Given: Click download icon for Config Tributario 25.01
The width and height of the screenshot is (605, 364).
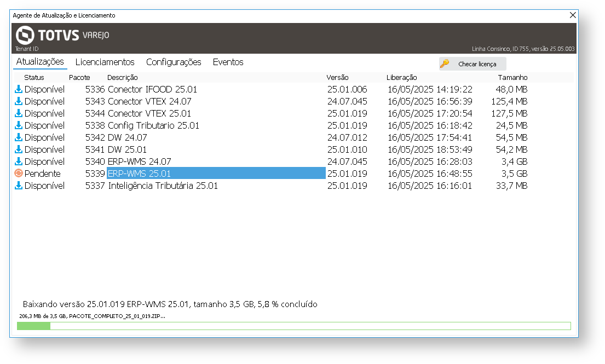Looking at the screenshot, I should point(18,125).
